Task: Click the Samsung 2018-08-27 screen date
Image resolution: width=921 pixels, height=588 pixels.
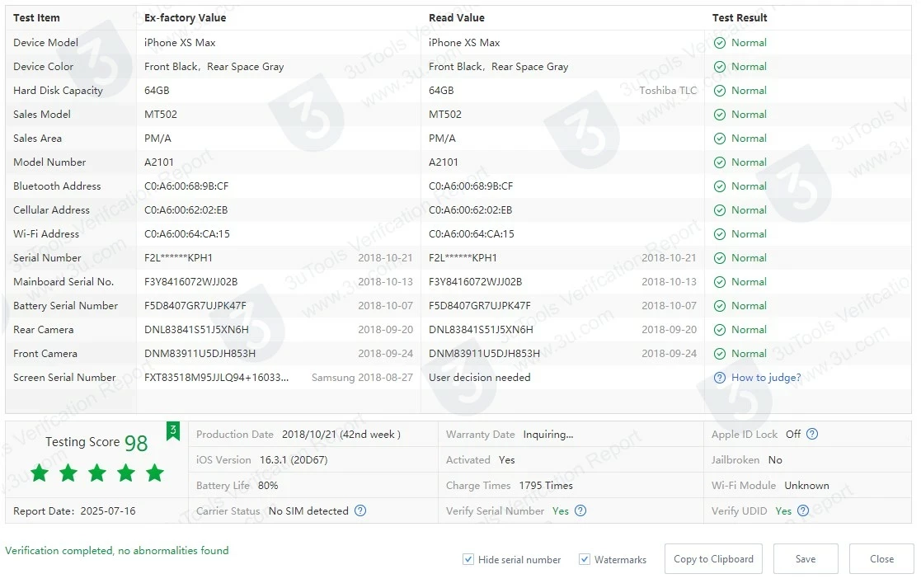Action: [362, 377]
